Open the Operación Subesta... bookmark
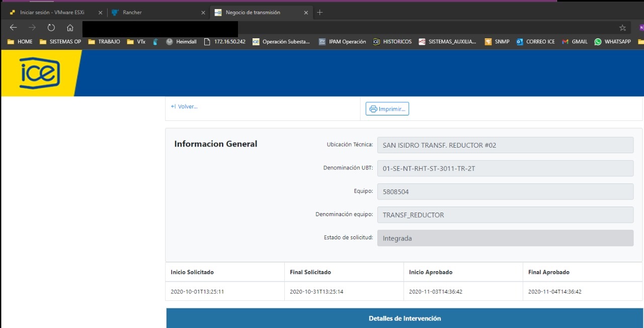Viewport: 644px width, 328px height. 282,42
